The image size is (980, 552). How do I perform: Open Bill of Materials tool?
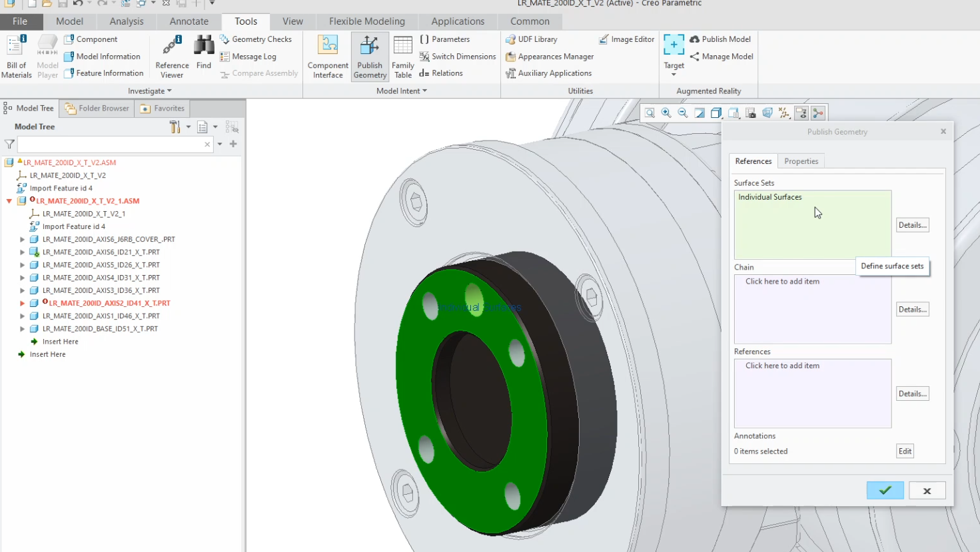(16, 57)
